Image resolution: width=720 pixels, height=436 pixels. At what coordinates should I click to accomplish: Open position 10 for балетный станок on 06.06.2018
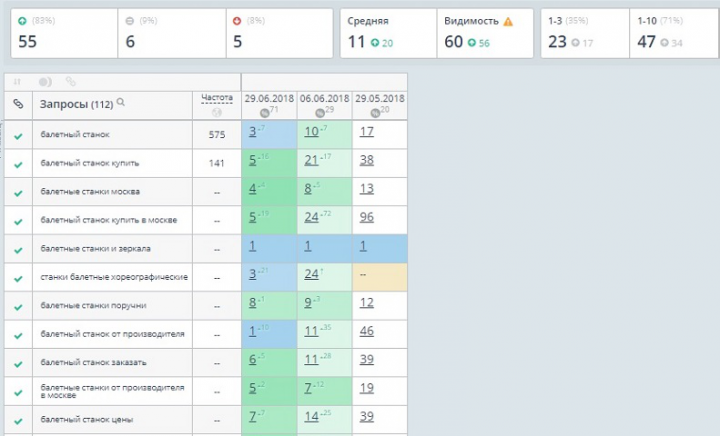tap(311, 132)
